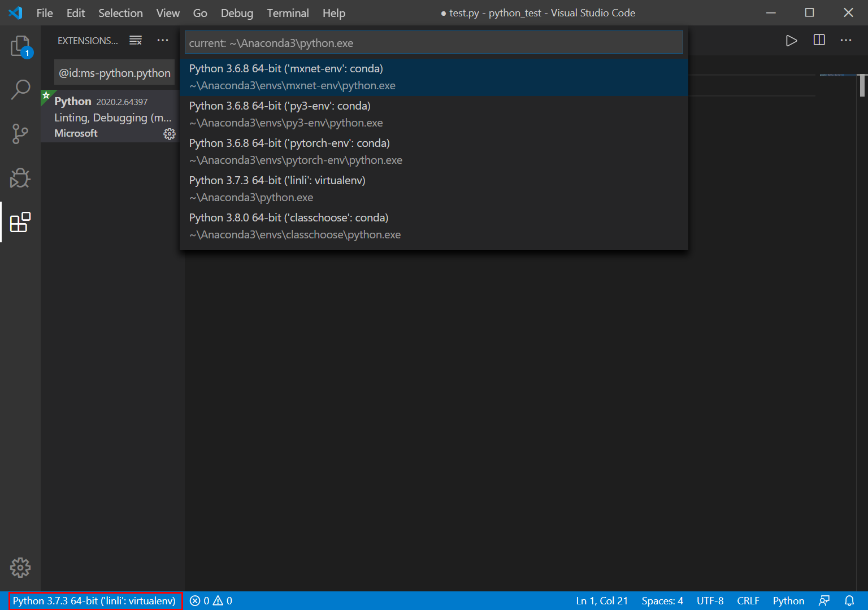
Task: Minimize the VS Code window
Action: pyautogui.click(x=771, y=12)
